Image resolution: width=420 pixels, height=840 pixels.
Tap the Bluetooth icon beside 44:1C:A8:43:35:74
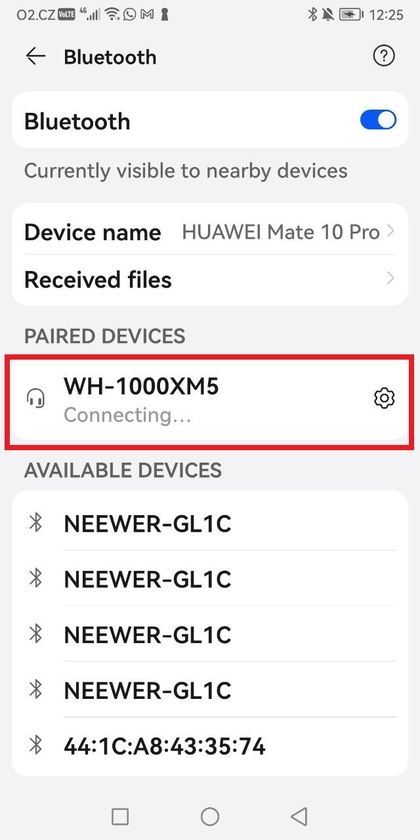click(36, 744)
